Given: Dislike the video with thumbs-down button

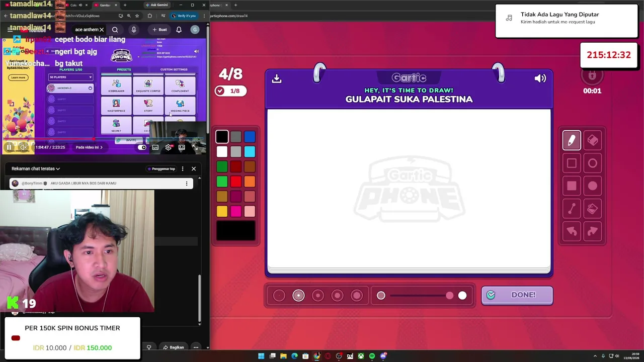Looking at the screenshot, I should pyautogui.click(x=149, y=347).
